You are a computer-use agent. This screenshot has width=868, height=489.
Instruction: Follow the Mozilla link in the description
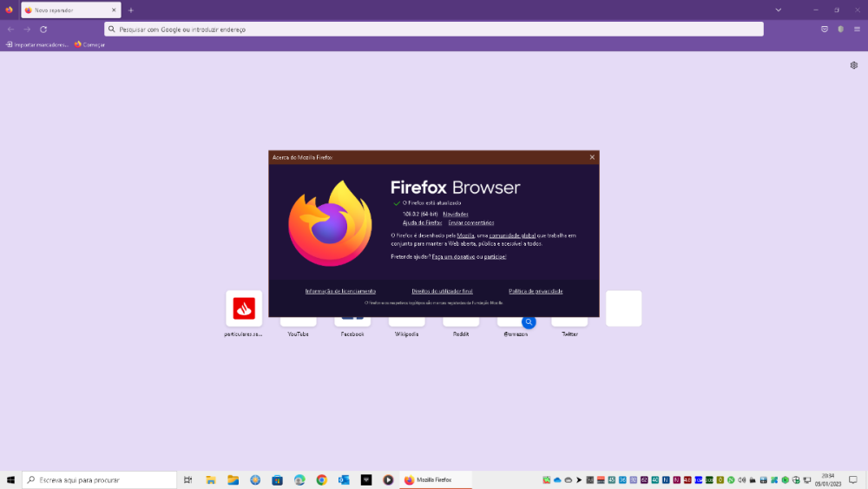coord(465,235)
